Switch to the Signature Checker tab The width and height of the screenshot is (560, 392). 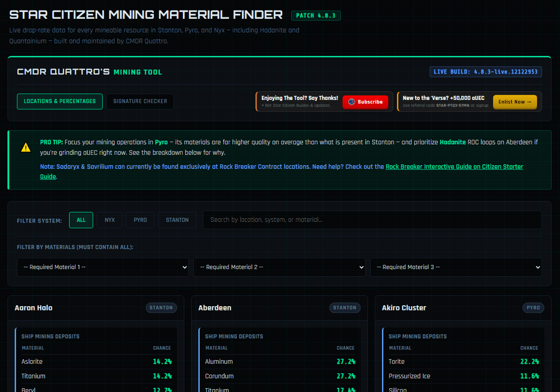coord(140,101)
